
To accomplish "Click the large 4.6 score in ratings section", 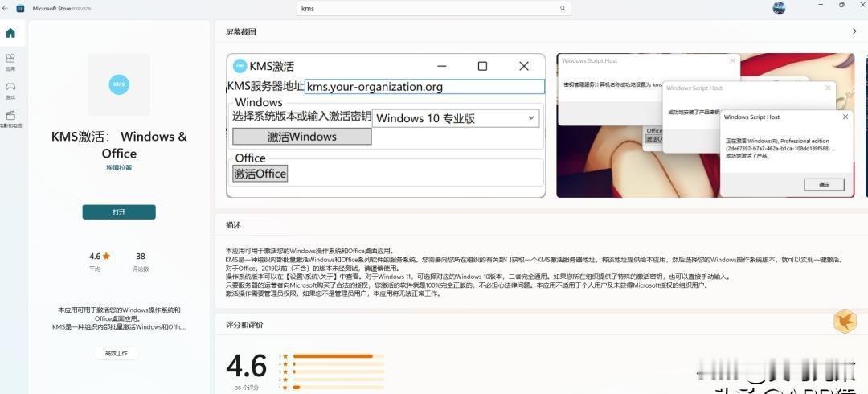I will pos(247,367).
